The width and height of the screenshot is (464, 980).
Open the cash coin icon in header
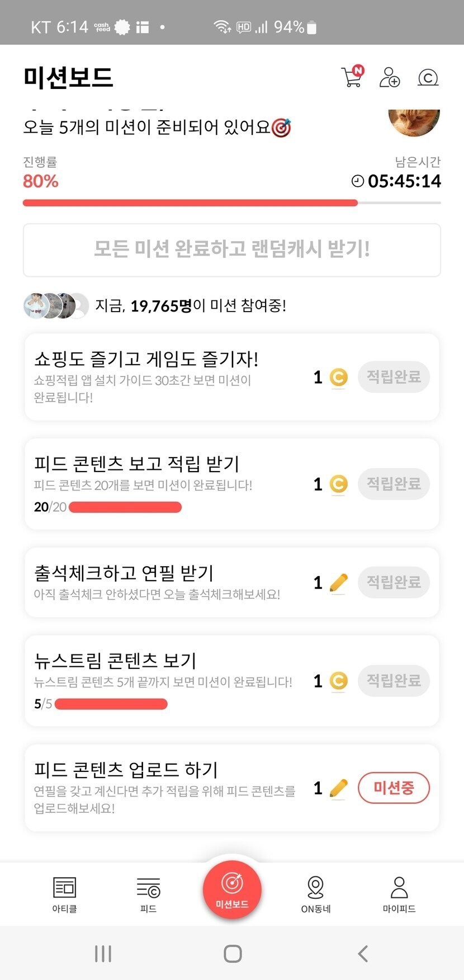pos(428,77)
